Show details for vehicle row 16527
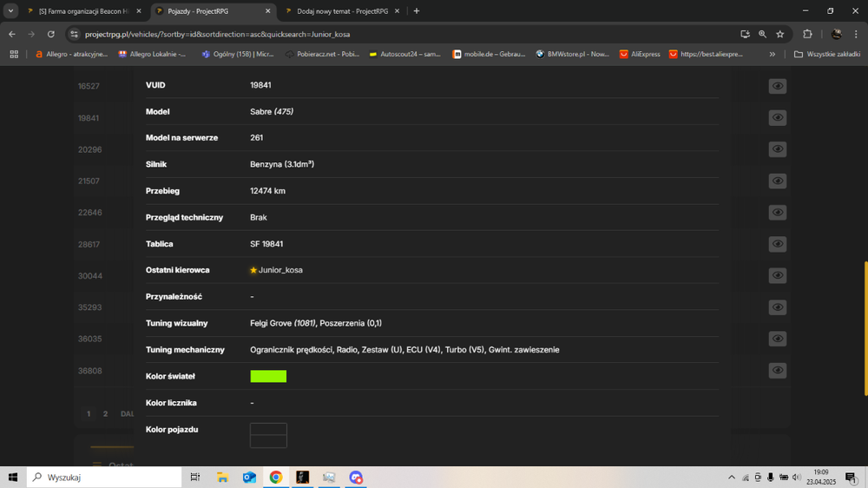Screen dimensions: 868x488 (x=777, y=86)
